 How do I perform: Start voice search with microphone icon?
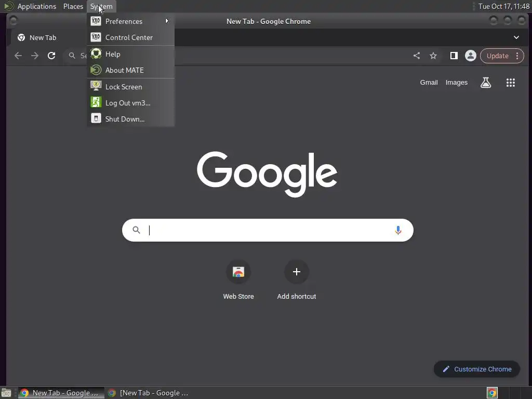(x=398, y=230)
